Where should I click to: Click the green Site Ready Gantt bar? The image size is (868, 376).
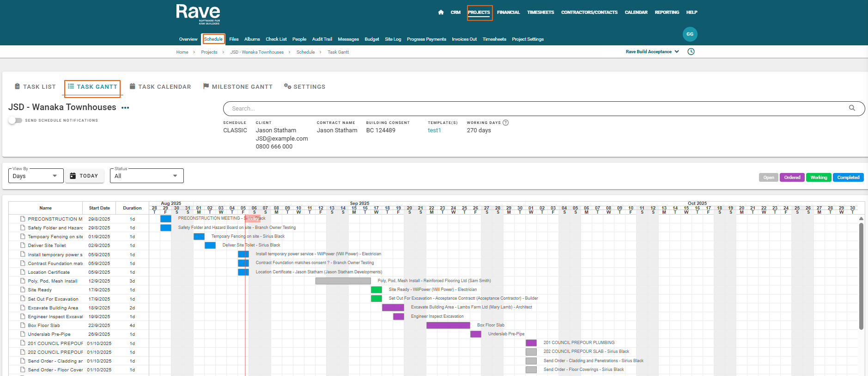click(x=376, y=290)
